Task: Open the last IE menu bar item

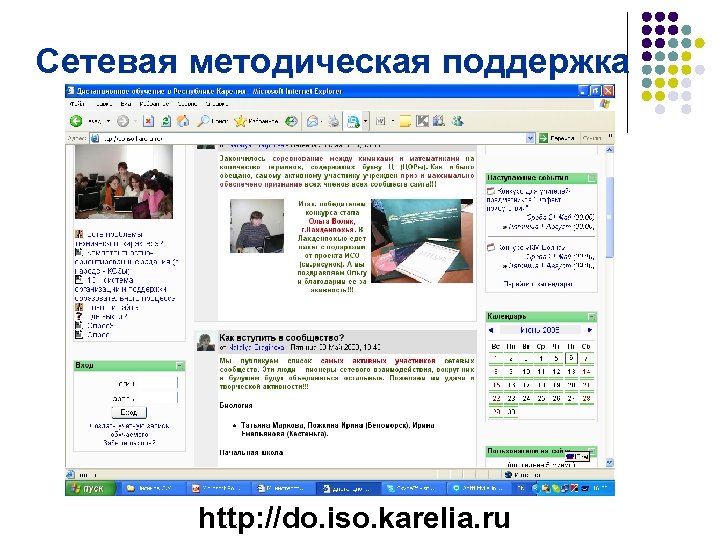Action: coord(216,104)
